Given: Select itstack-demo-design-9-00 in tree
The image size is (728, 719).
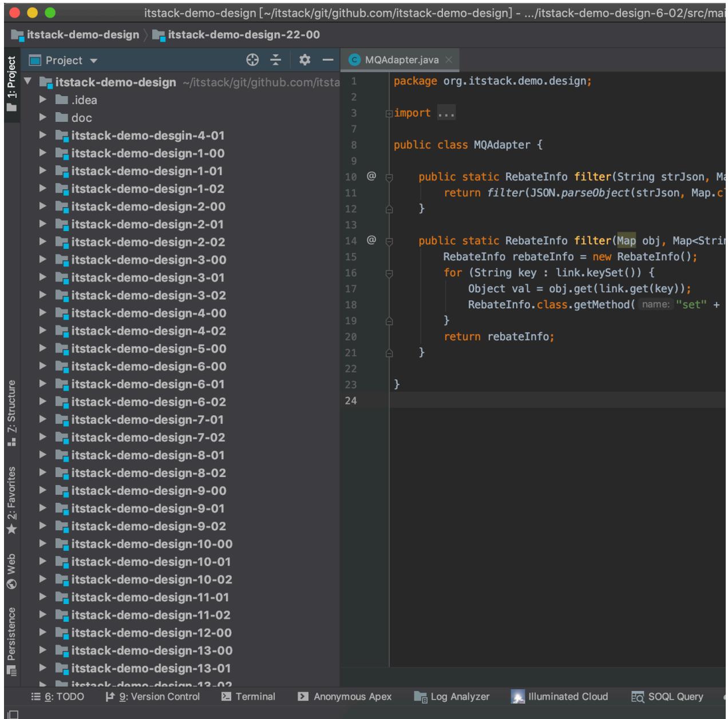Looking at the screenshot, I should pos(149,490).
